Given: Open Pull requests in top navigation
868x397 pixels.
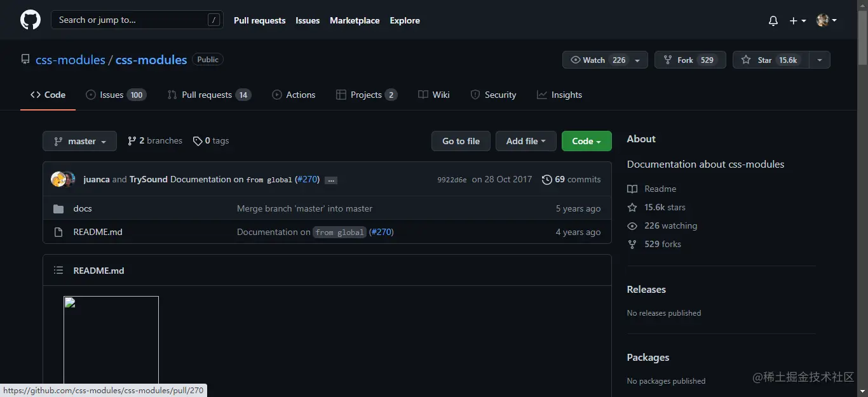Looking at the screenshot, I should pyautogui.click(x=259, y=20).
